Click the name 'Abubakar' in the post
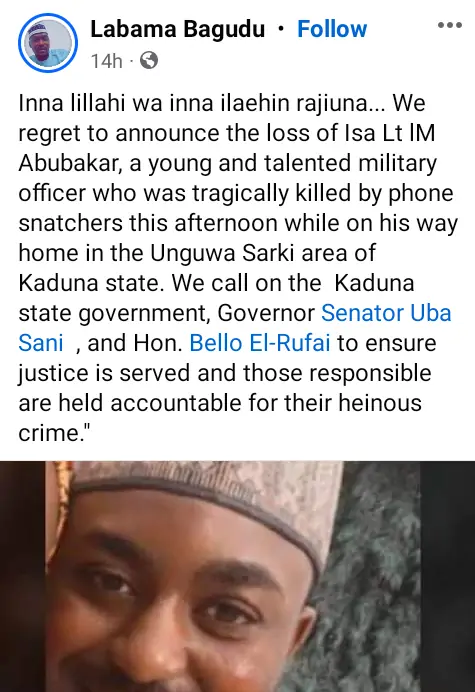 pos(71,163)
